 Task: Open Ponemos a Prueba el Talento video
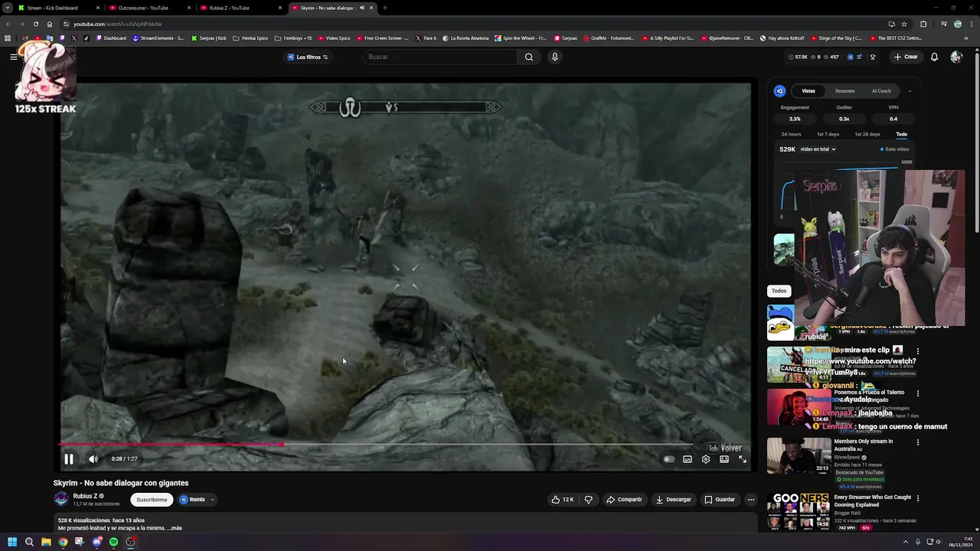click(799, 406)
